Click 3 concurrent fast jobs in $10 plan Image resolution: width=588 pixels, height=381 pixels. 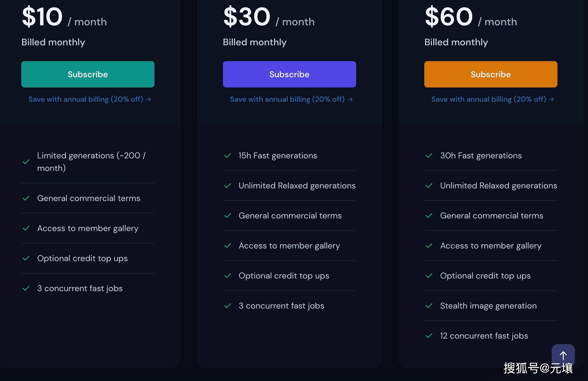(80, 288)
